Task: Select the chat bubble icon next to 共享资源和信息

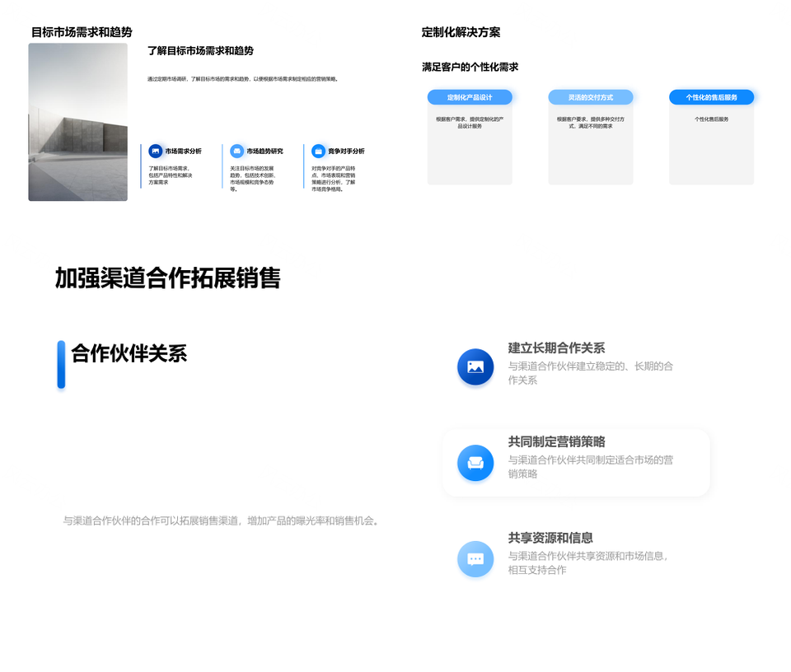Action: pyautogui.click(x=475, y=559)
